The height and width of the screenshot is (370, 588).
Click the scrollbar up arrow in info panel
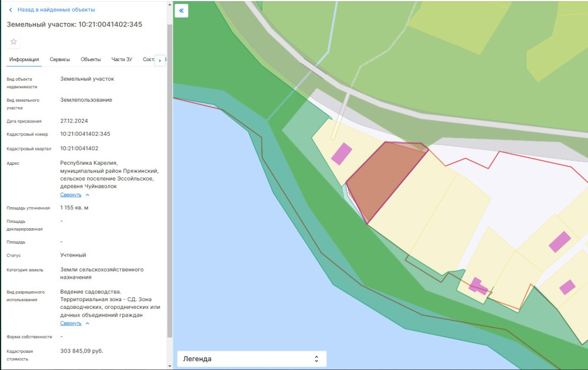(170, 4)
